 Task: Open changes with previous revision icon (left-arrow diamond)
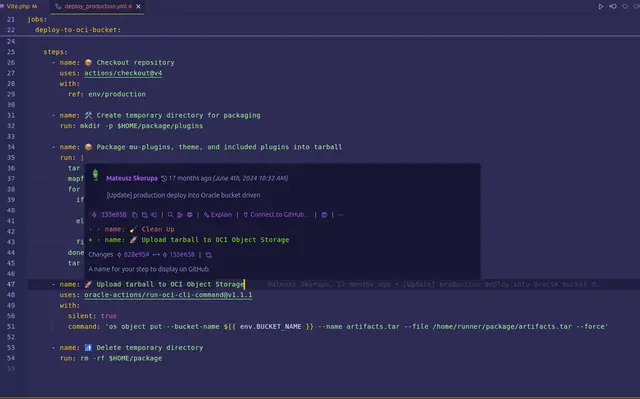coord(613,7)
